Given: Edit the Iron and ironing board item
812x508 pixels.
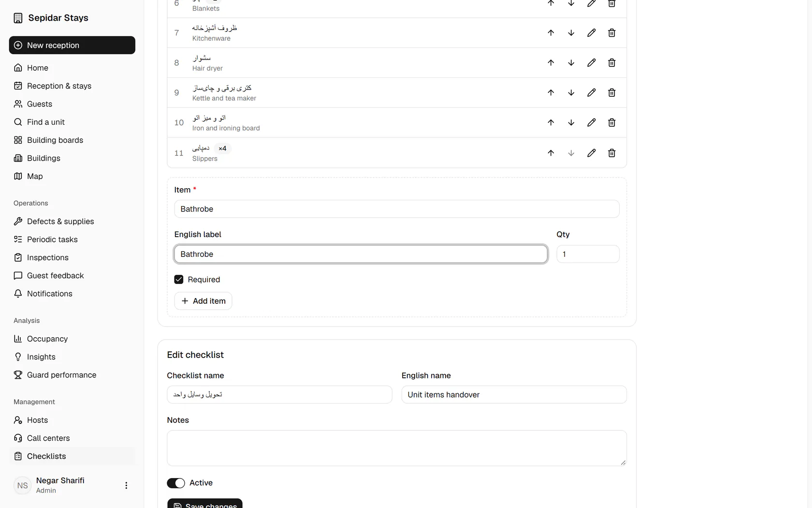Looking at the screenshot, I should (x=591, y=123).
